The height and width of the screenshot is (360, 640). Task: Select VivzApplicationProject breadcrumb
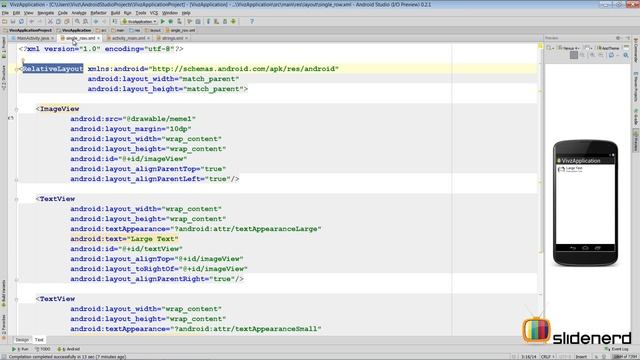click(28, 30)
